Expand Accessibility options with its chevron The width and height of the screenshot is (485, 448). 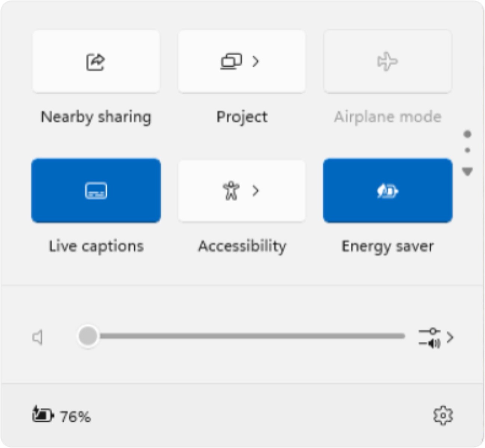click(x=256, y=191)
